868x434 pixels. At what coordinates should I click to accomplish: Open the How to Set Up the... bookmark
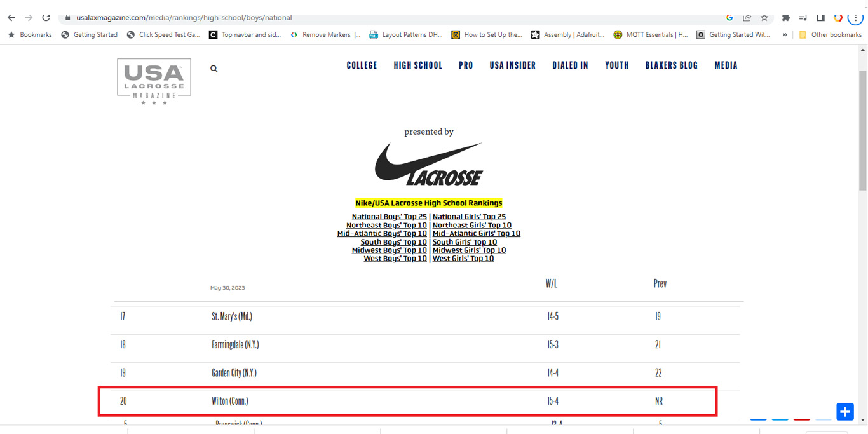(487, 35)
